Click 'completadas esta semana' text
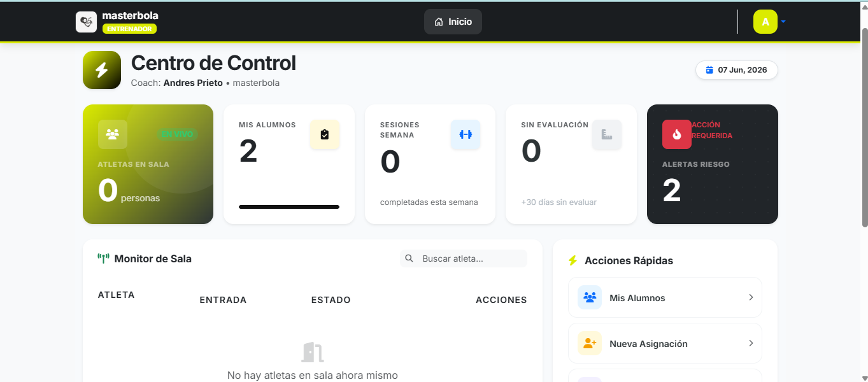Screen dimensions: 868x382 tap(429, 202)
